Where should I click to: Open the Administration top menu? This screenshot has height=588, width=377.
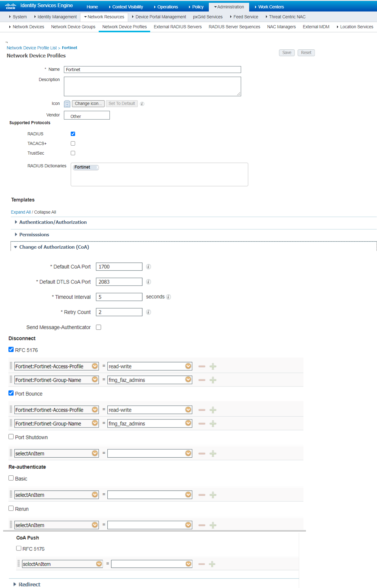[x=229, y=7]
